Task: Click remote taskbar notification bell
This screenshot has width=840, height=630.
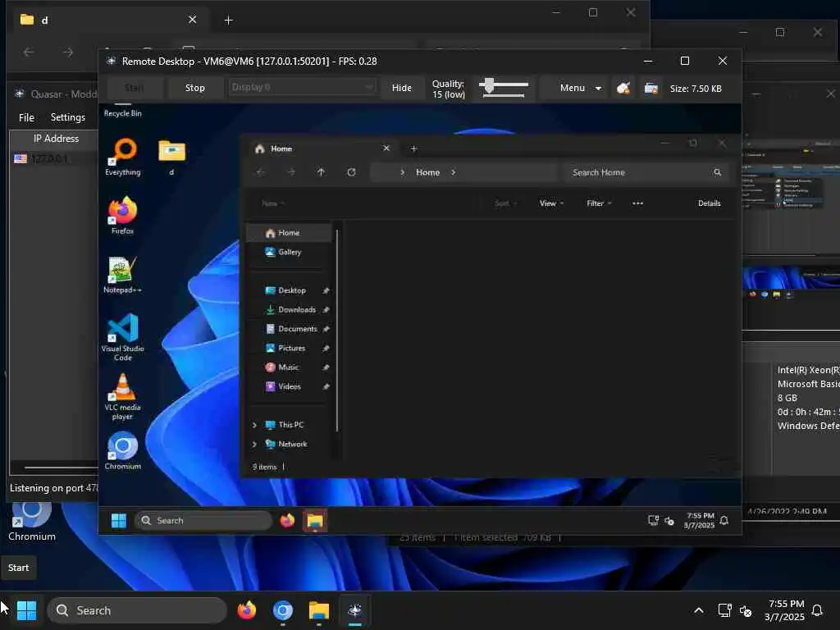Action: (724, 520)
